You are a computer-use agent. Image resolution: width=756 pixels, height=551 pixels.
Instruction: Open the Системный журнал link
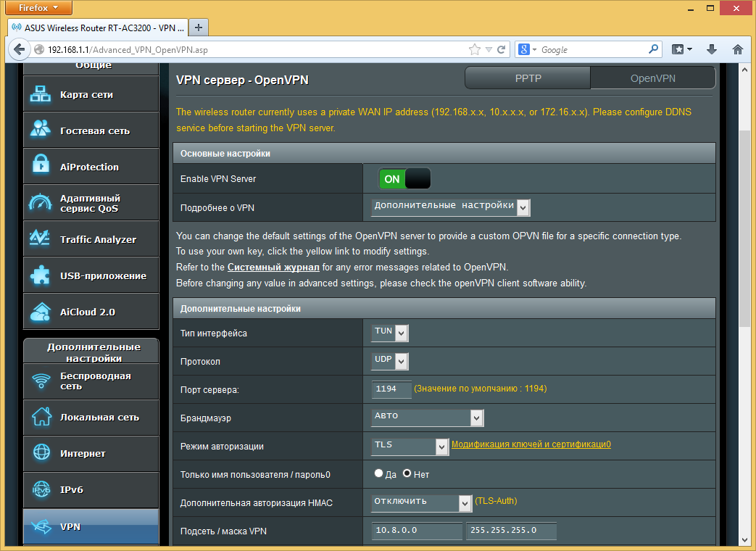273,267
